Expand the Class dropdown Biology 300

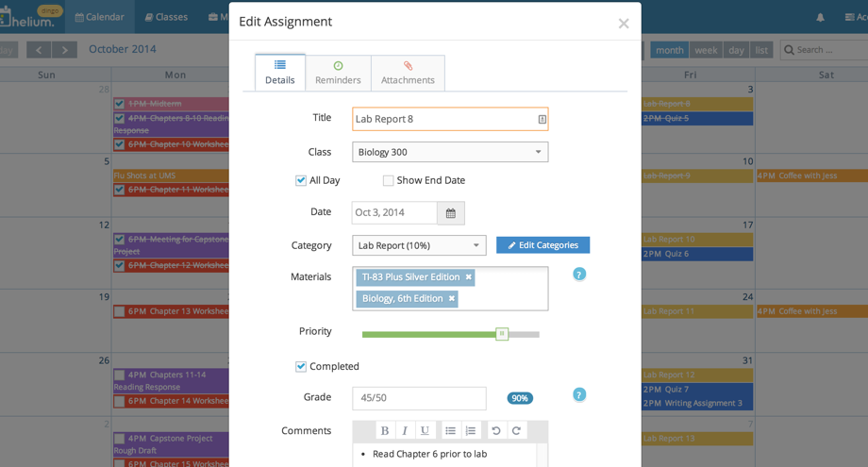click(450, 152)
